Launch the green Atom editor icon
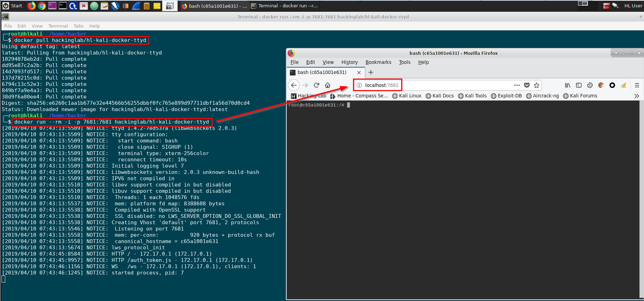644x301 pixels. [94, 6]
